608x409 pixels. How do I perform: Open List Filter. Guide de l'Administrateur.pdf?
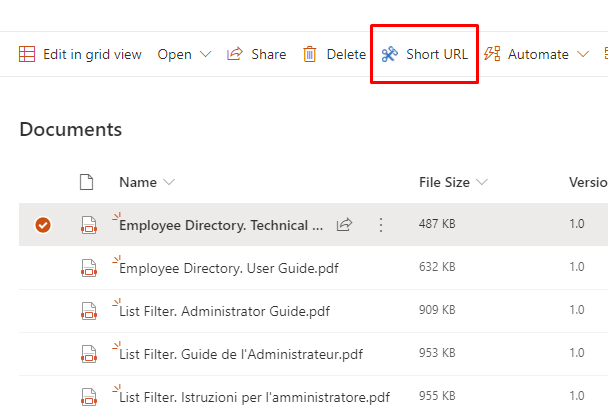tap(241, 354)
